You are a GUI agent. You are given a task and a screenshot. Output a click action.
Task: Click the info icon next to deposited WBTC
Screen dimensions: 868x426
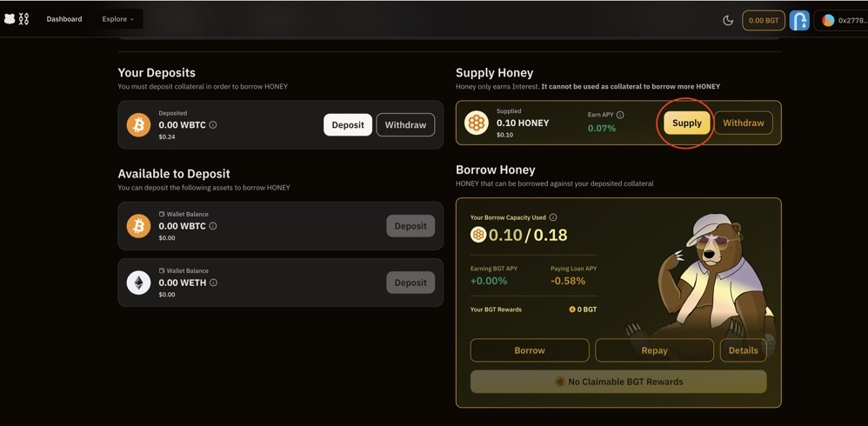[x=213, y=125]
